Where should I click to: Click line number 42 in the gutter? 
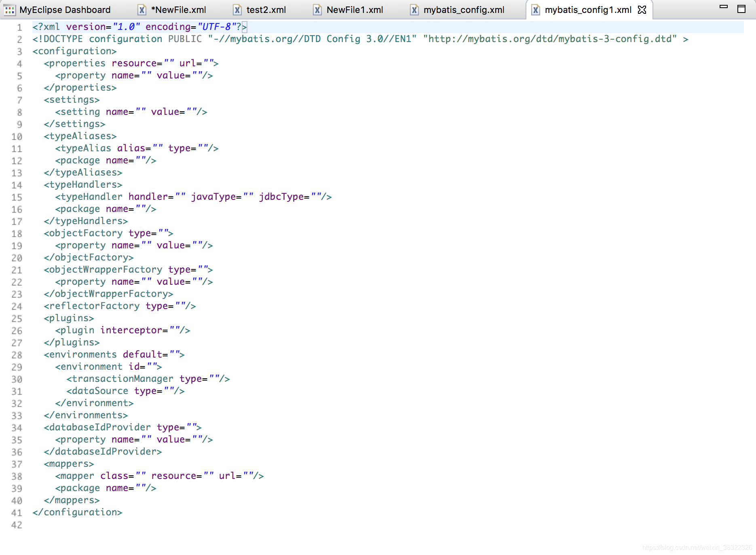click(x=17, y=525)
